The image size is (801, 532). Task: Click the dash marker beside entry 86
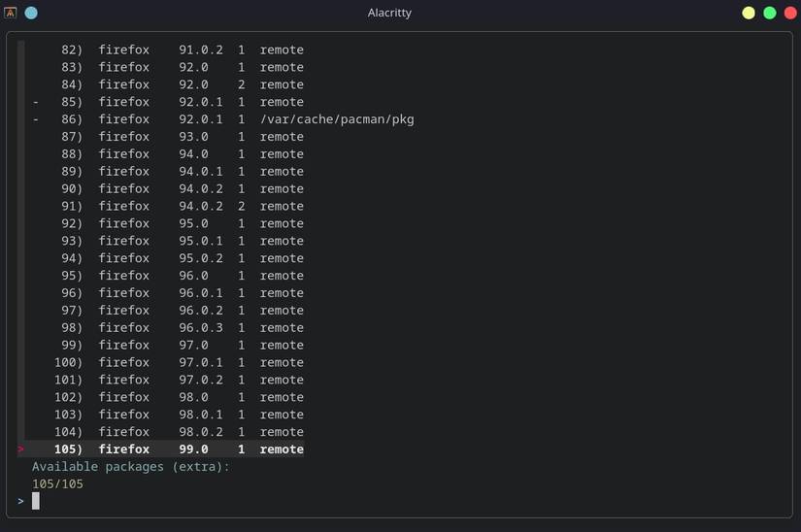click(x=36, y=119)
